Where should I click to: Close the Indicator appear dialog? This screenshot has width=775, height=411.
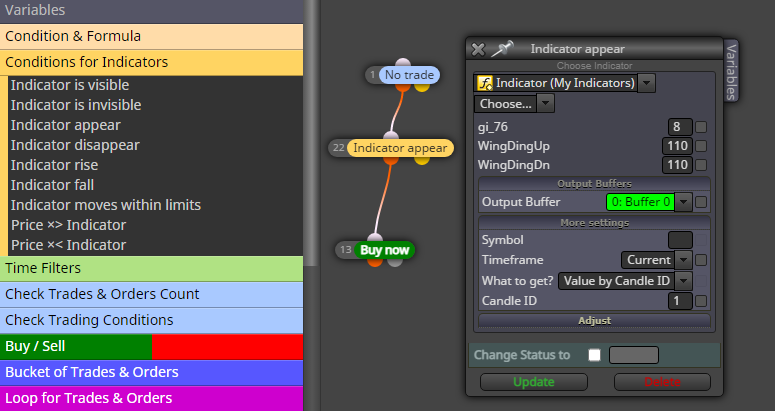[x=478, y=49]
